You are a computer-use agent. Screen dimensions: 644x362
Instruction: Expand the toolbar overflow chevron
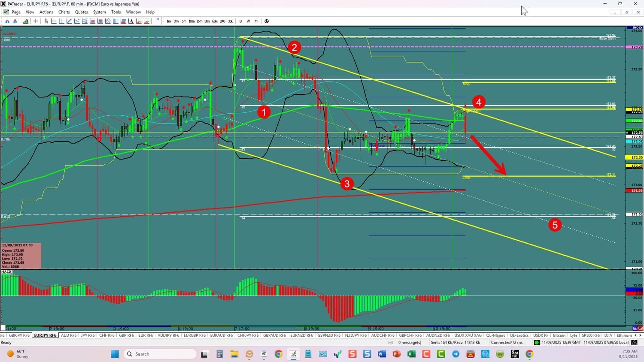click(158, 20)
